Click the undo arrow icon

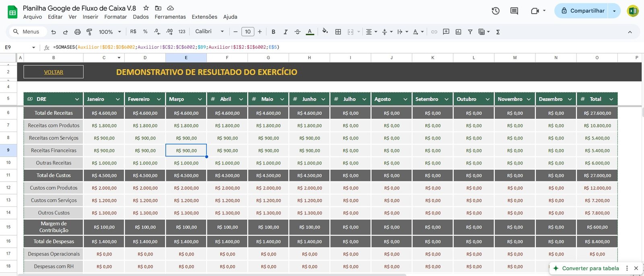(x=54, y=32)
